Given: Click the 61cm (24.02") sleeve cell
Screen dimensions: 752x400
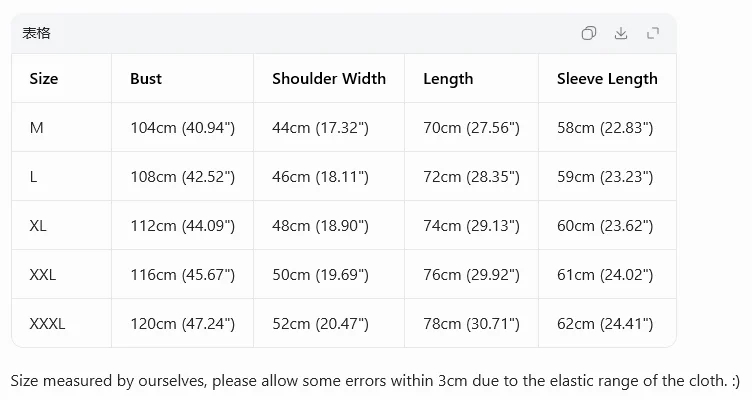Looking at the screenshot, I should click(x=605, y=275).
